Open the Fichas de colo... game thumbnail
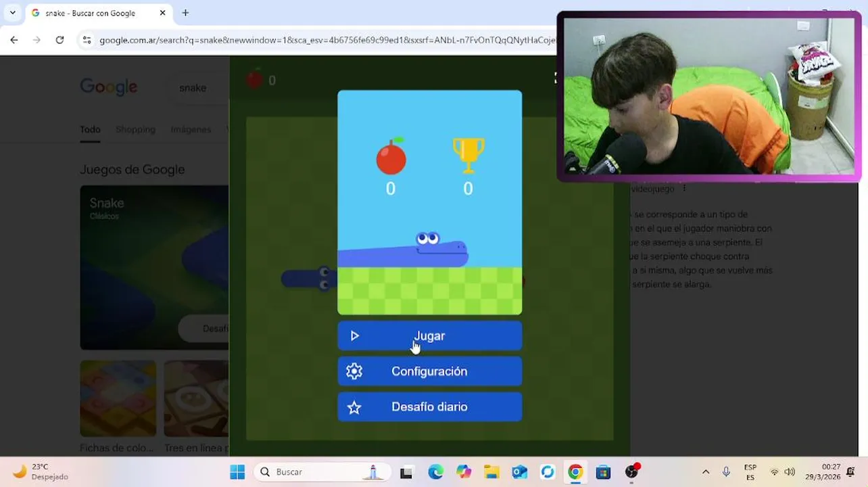This screenshot has height=487, width=868. click(x=118, y=398)
